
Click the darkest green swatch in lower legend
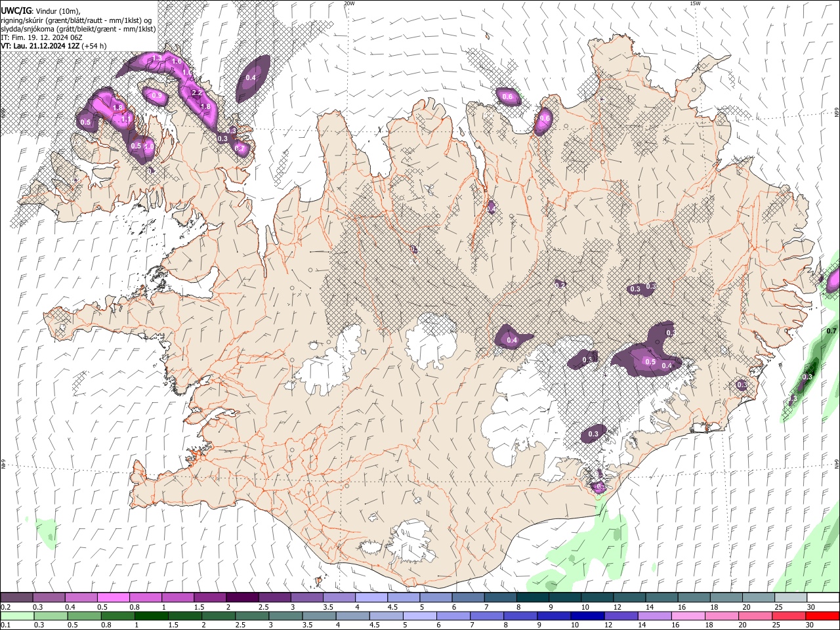pyautogui.click(x=151, y=616)
